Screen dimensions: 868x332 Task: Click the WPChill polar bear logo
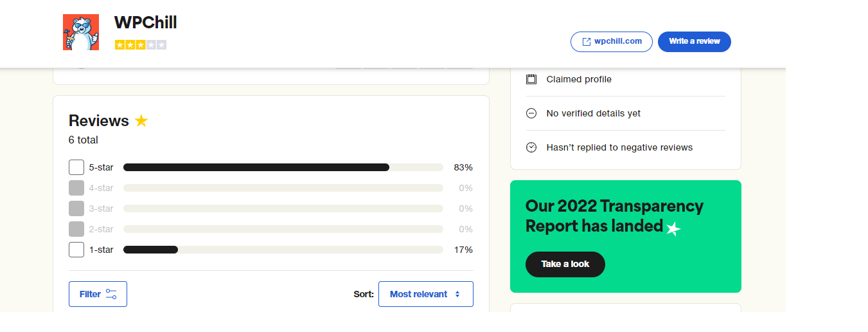tap(81, 32)
